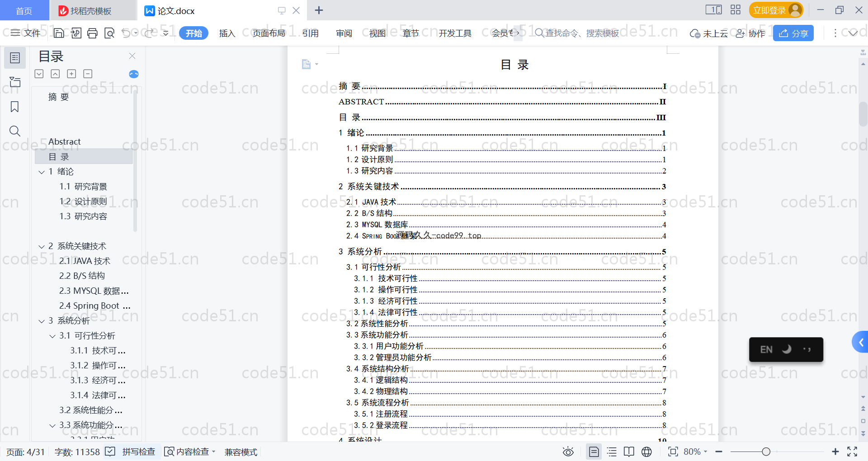Open the bookmark icon in sidebar
The width and height of the screenshot is (868, 461).
[x=15, y=107]
